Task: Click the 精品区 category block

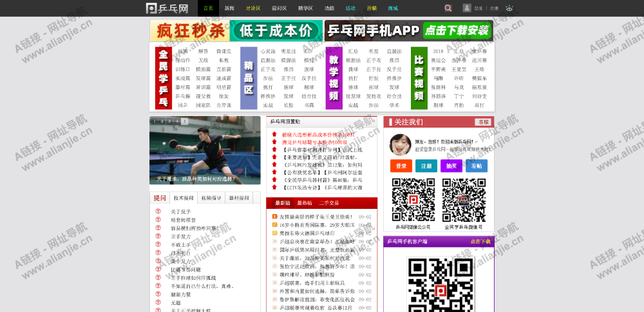Action: coord(249,78)
